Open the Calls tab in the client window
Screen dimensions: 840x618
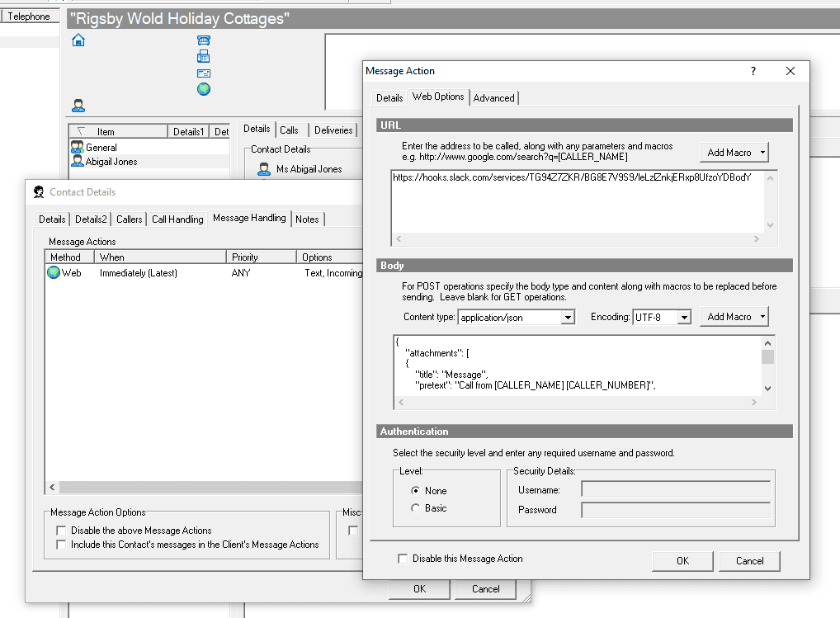tap(290, 130)
